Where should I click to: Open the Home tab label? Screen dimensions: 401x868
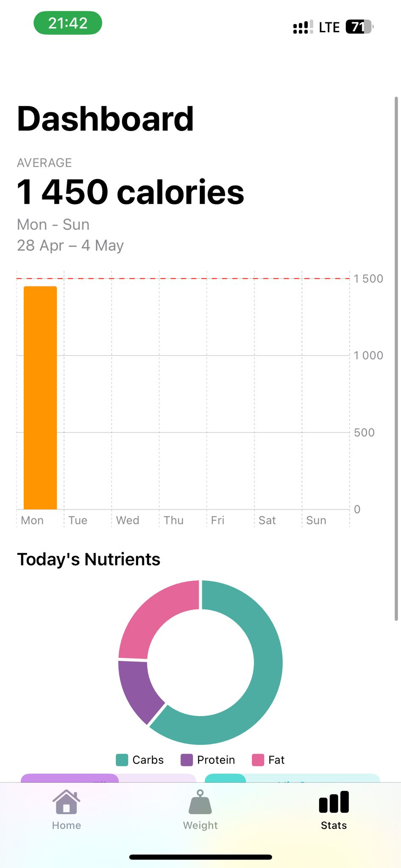[66, 825]
